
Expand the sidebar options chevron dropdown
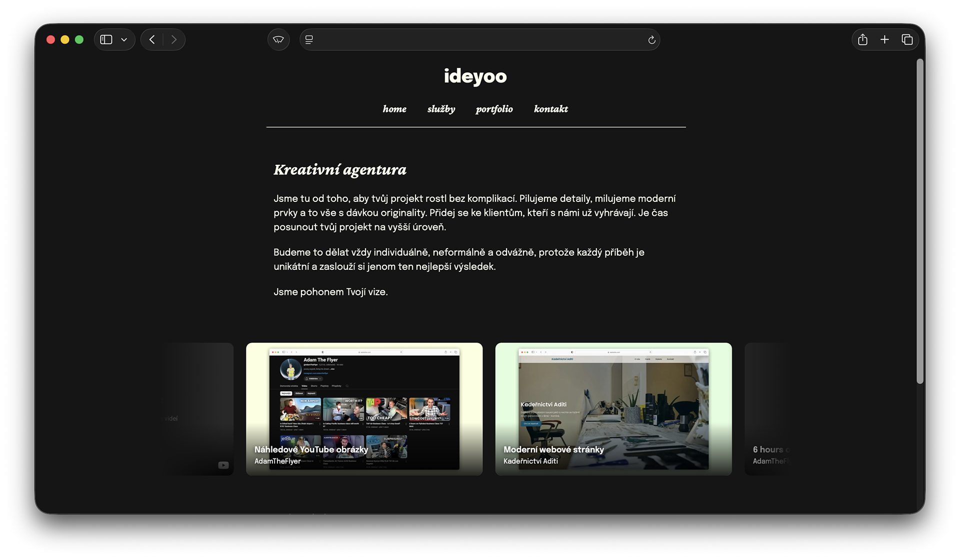124,40
